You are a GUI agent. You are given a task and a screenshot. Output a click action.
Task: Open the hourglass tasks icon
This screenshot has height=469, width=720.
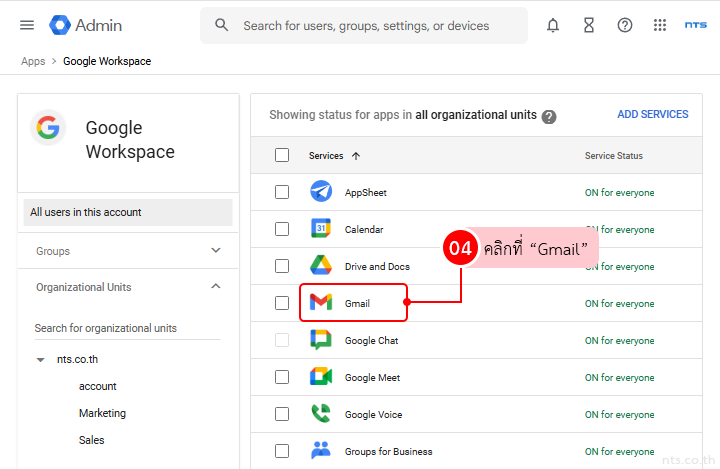click(x=589, y=25)
